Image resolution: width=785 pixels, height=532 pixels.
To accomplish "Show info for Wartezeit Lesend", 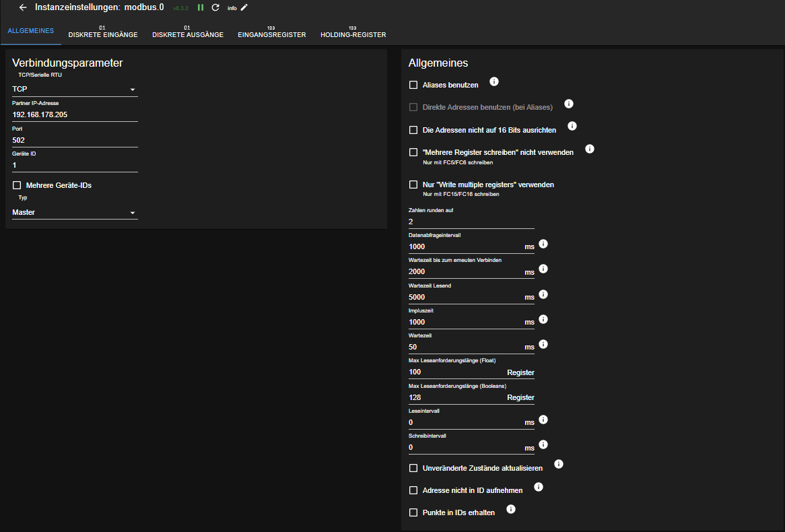I will tap(543, 294).
